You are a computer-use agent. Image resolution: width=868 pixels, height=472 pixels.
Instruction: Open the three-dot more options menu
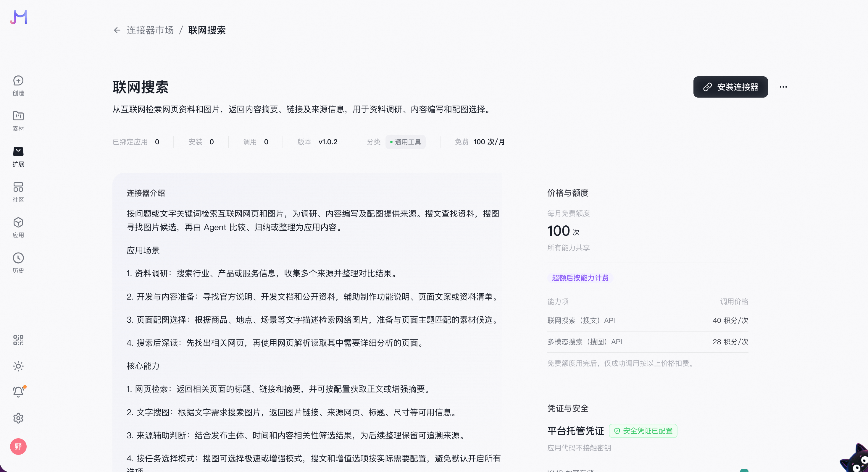[783, 87]
